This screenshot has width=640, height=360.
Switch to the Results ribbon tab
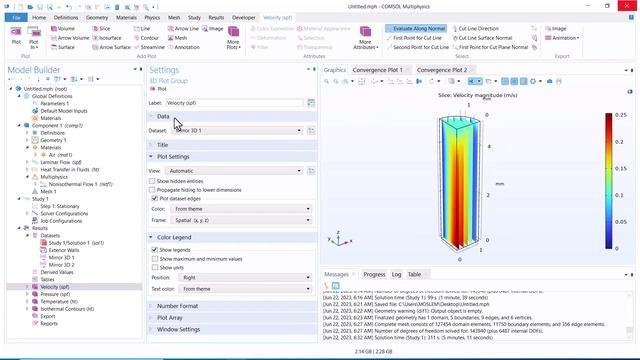216,18
